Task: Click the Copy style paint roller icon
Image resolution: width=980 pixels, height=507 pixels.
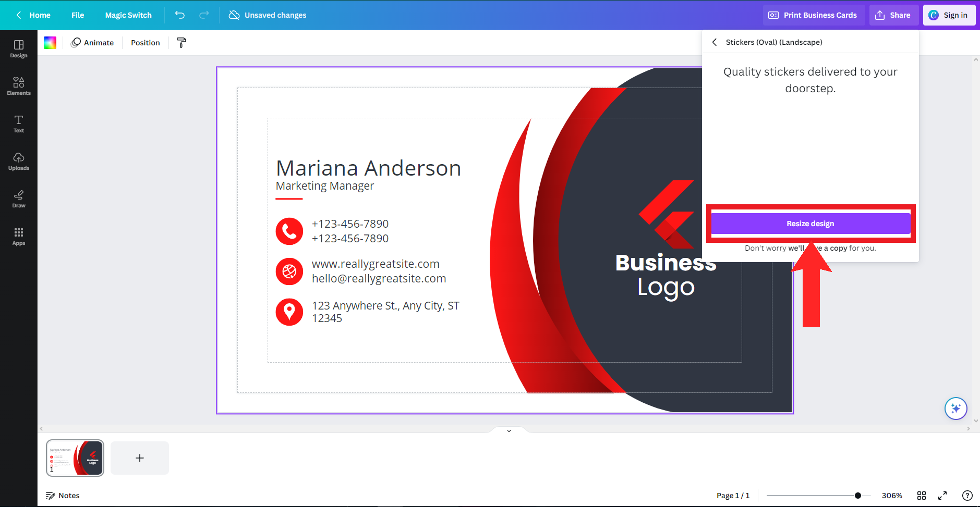Action: [182, 43]
